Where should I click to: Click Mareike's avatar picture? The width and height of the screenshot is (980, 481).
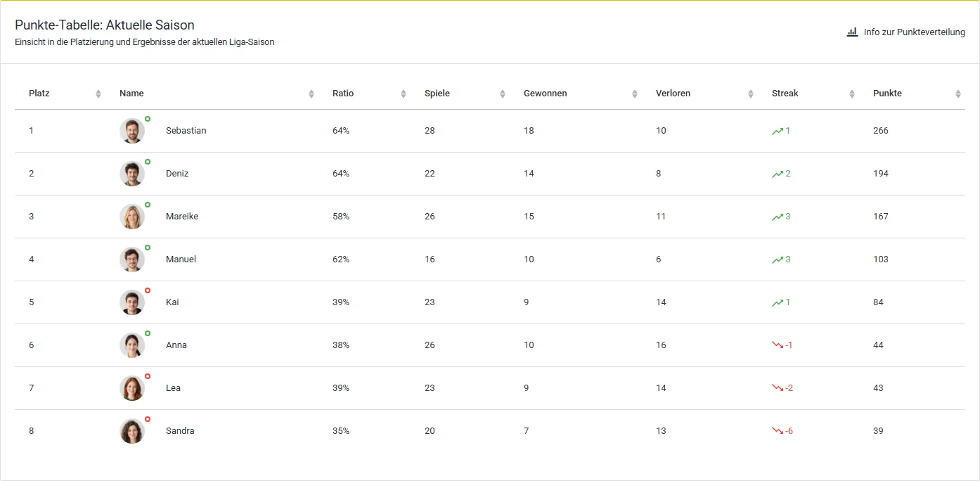[132, 217]
